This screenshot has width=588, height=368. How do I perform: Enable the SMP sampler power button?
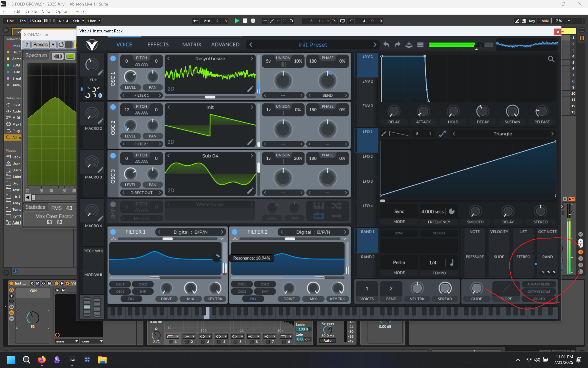coord(113,204)
